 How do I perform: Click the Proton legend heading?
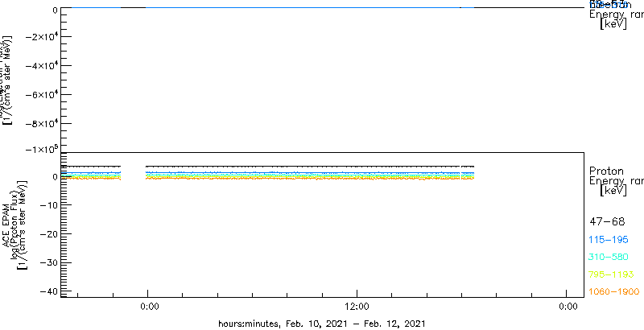point(607,171)
